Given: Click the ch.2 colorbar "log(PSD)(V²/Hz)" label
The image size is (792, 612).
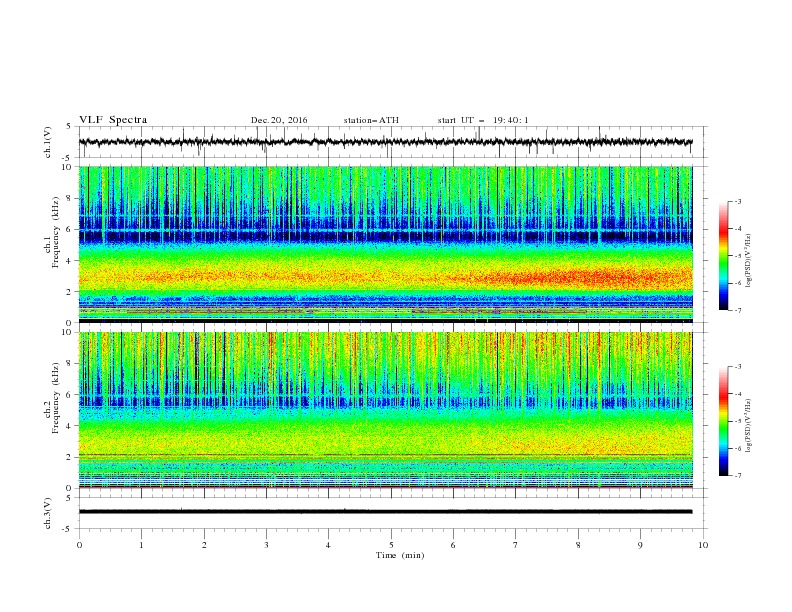Looking at the screenshot, I should [x=748, y=425].
